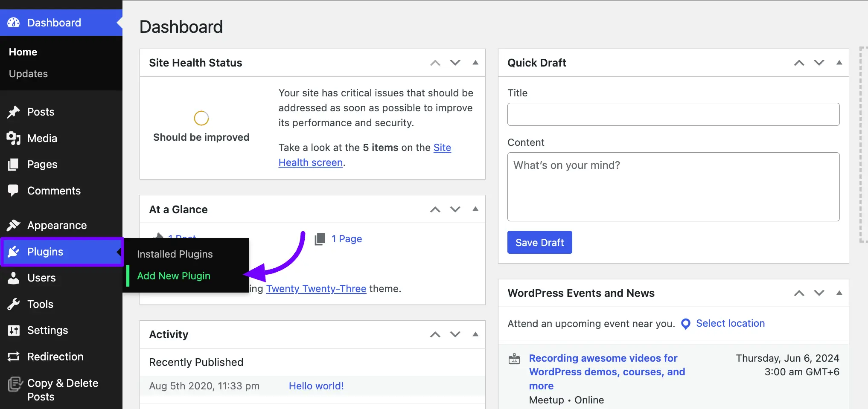The height and width of the screenshot is (409, 868).
Task: Open Copy & Delete Posts menu
Action: tap(61, 389)
